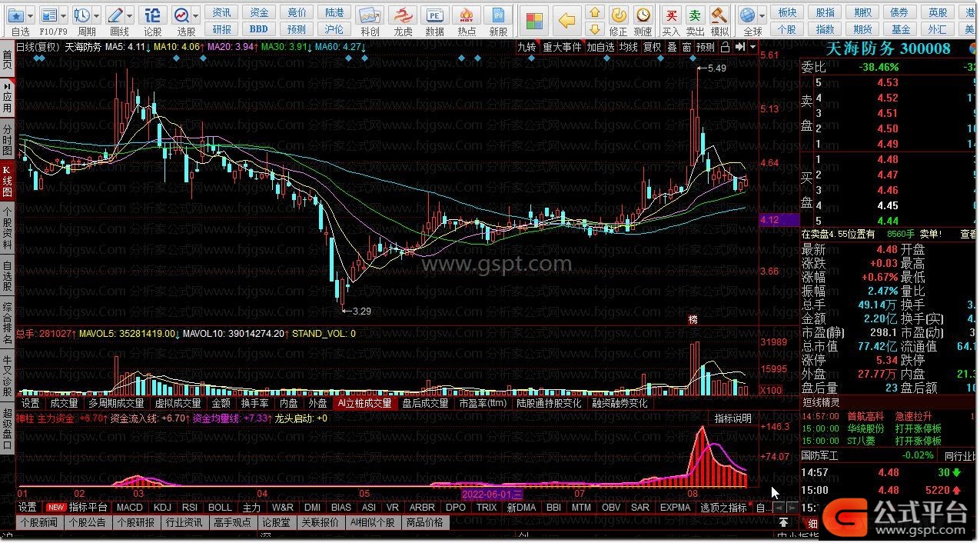Click the BBD button

259,29
